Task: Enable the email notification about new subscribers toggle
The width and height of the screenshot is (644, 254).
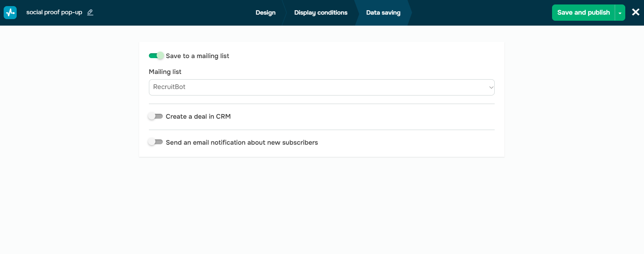Action: [155, 142]
